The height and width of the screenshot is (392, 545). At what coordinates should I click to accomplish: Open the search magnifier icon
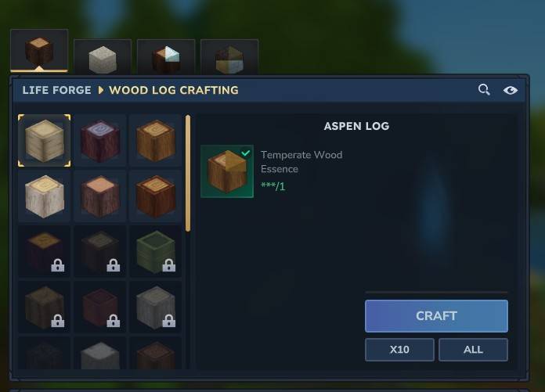pyautogui.click(x=484, y=90)
